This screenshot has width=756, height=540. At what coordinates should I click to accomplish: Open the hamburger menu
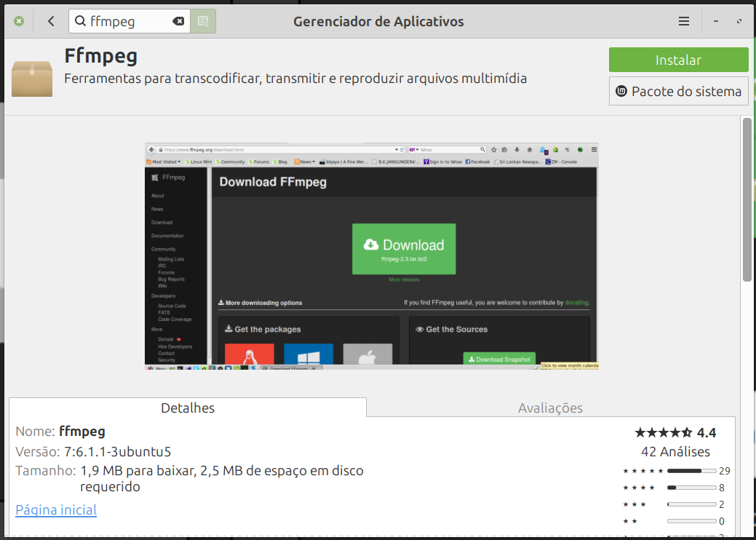click(684, 21)
